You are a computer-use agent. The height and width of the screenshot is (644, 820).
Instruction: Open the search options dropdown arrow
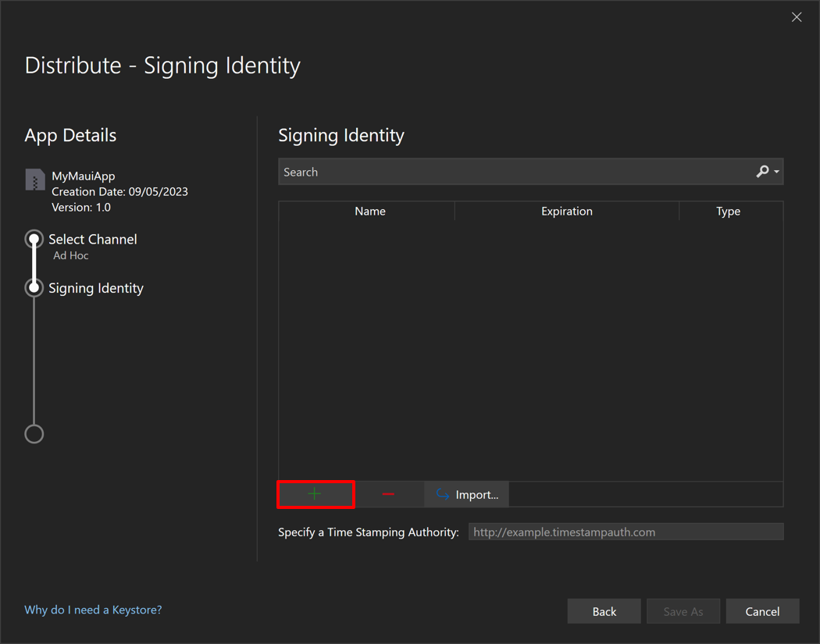(x=776, y=173)
